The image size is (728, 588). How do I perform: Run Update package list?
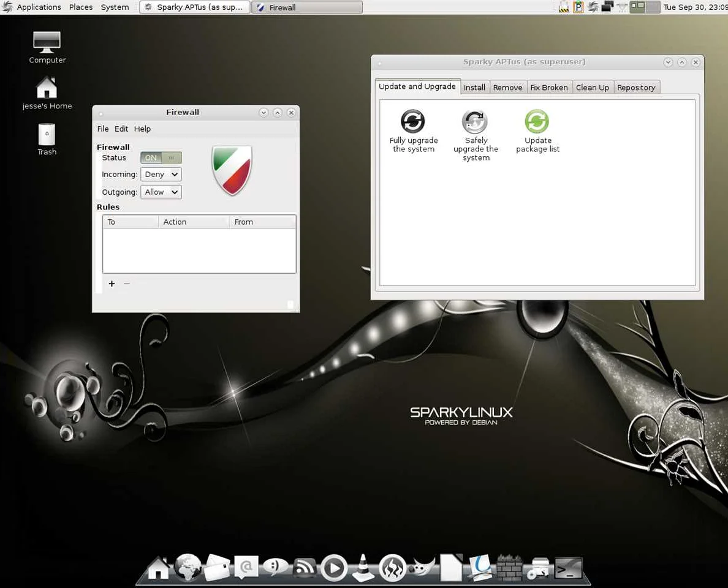[537, 121]
